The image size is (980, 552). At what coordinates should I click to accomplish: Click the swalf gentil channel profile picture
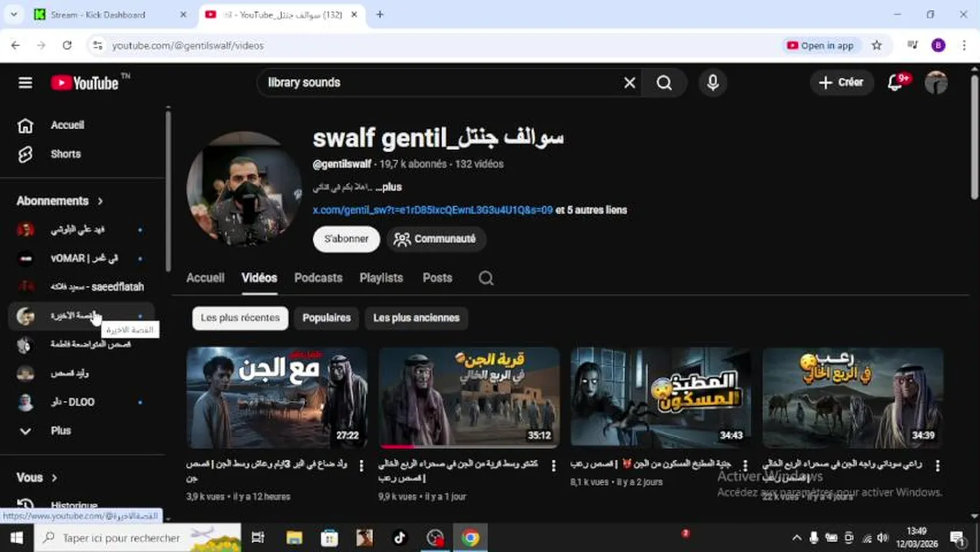(x=245, y=189)
